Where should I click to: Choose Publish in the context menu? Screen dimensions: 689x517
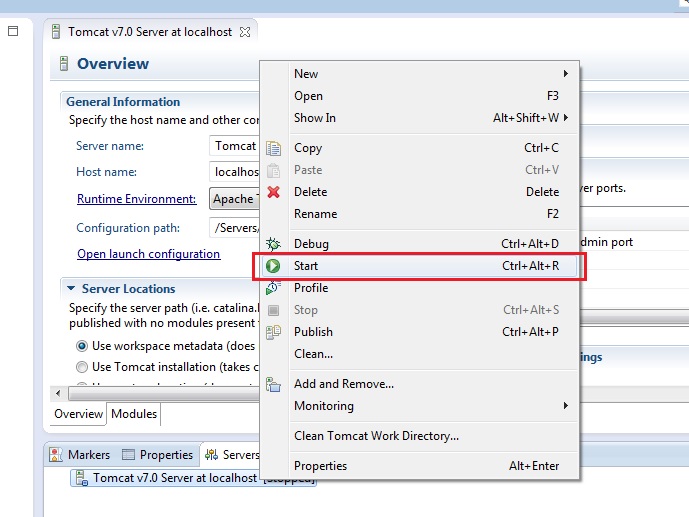click(x=420, y=332)
